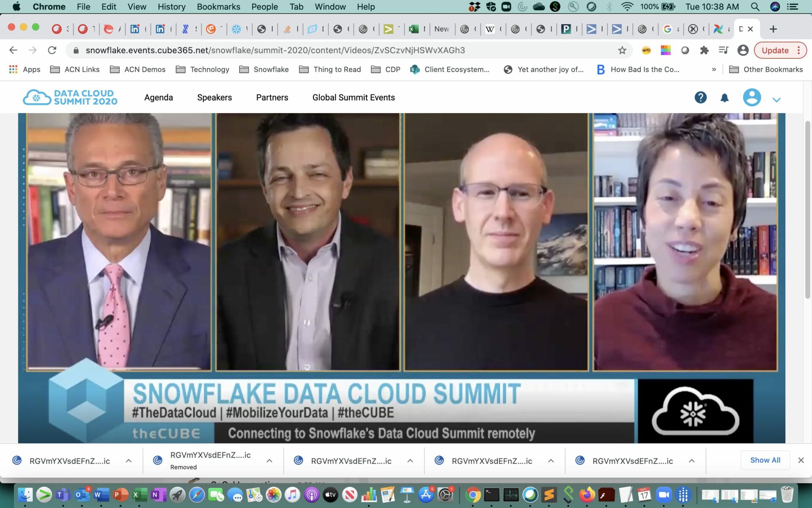
Task: Expand the profile menu chevron
Action: [x=776, y=100]
